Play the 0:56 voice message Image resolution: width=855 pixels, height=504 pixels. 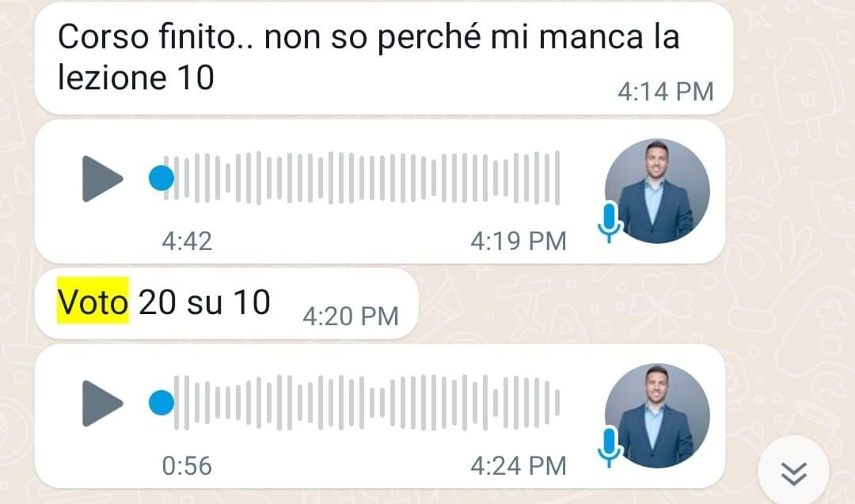point(102,404)
